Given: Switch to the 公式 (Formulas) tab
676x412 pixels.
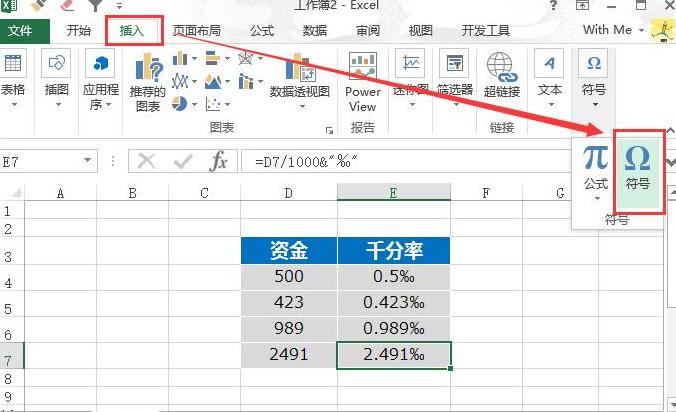Looking at the screenshot, I should coord(262,31).
